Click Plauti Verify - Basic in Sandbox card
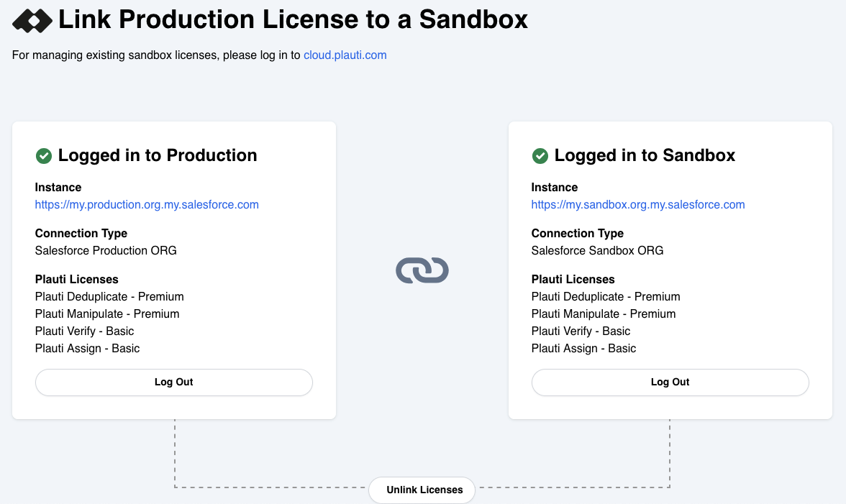The height and width of the screenshot is (504, 846). pos(581,331)
